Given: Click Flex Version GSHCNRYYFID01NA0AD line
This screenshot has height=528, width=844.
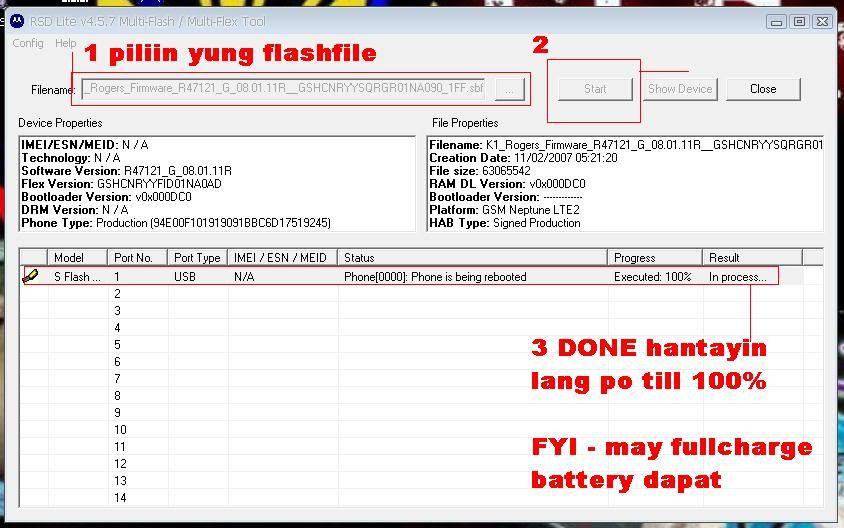Looking at the screenshot, I should click(121, 184).
